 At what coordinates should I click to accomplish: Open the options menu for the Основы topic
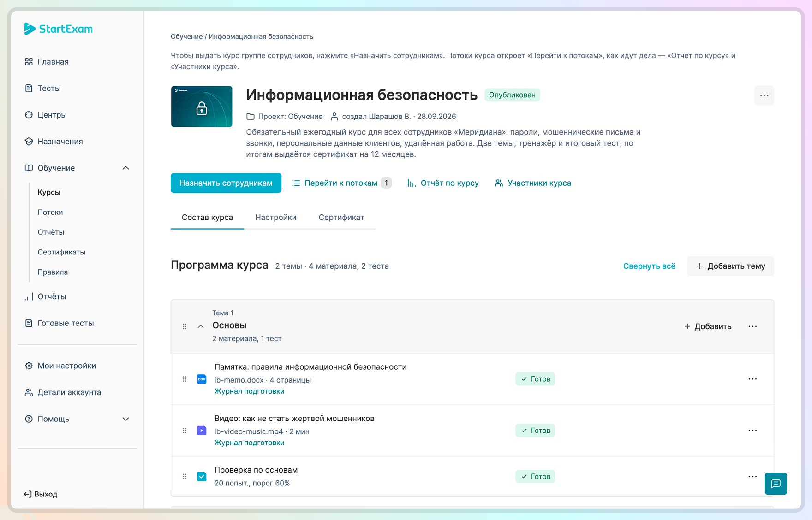tap(752, 326)
